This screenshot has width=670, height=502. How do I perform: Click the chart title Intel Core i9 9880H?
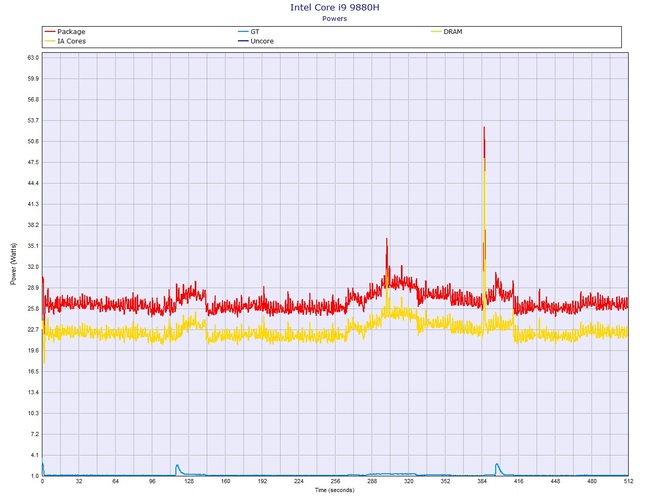[x=335, y=7]
